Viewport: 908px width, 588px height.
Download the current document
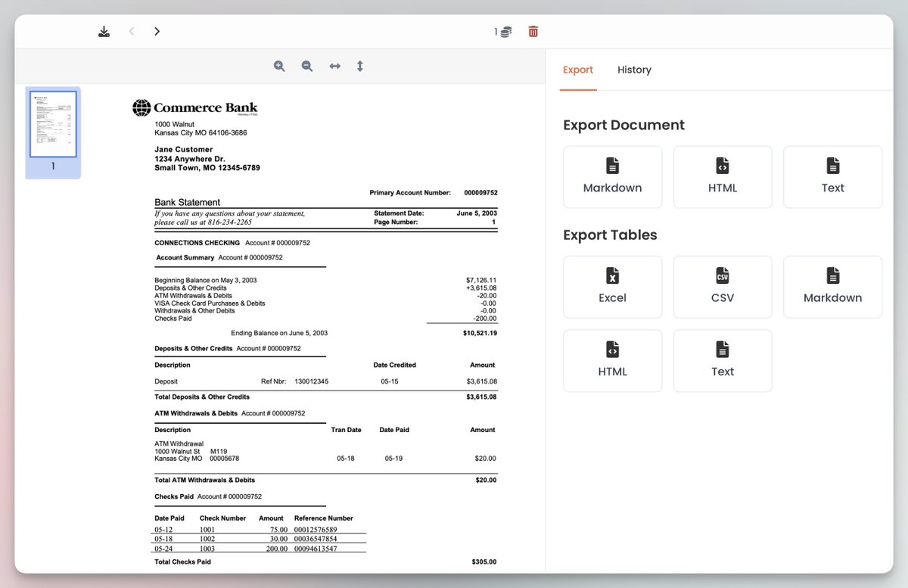(104, 31)
